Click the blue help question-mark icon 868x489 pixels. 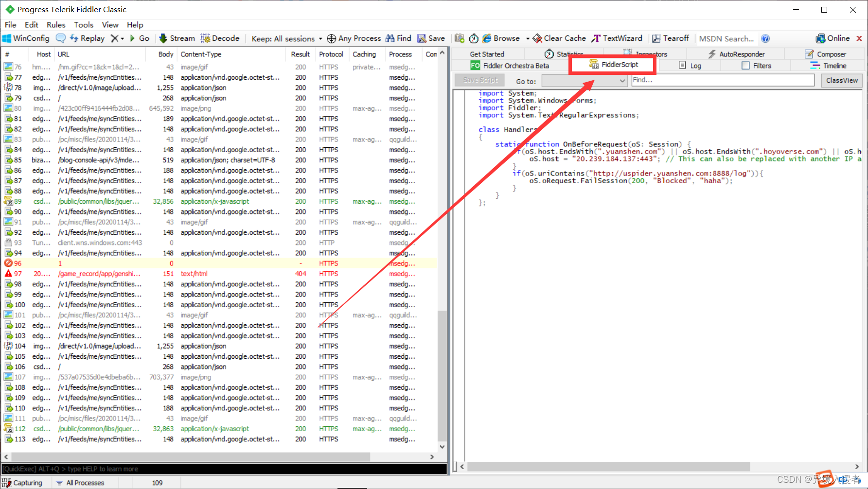click(x=765, y=38)
